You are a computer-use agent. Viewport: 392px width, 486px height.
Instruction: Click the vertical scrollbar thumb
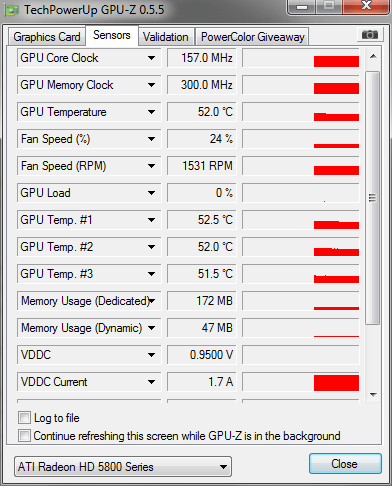373,198
